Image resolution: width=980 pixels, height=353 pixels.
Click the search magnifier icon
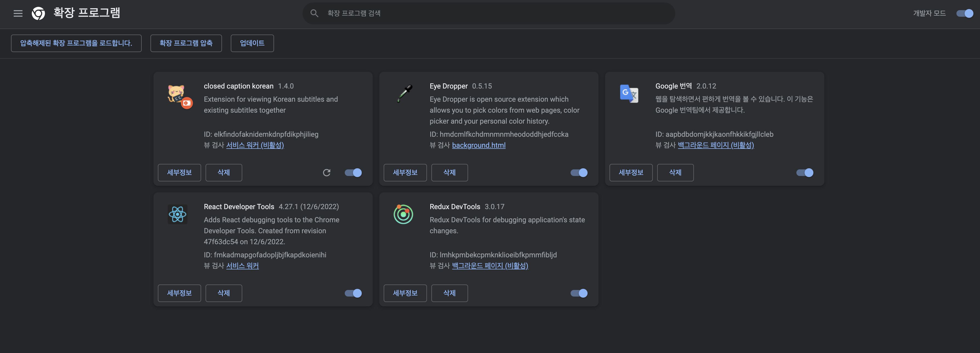click(314, 13)
